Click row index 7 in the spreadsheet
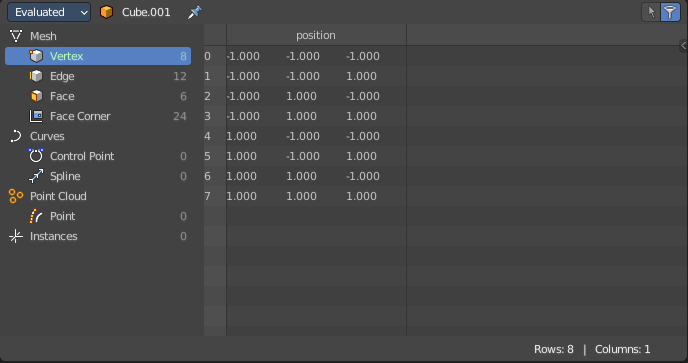This screenshot has width=688, height=363. tap(207, 196)
